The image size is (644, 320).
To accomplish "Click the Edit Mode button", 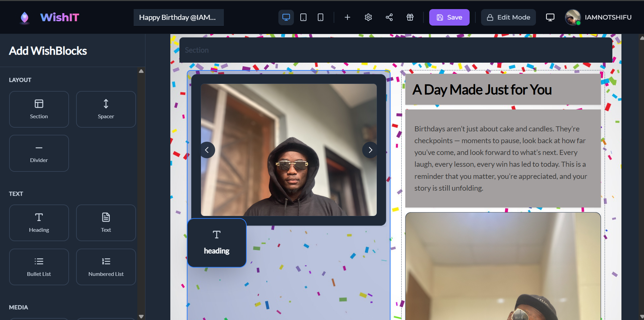I will coord(508,17).
